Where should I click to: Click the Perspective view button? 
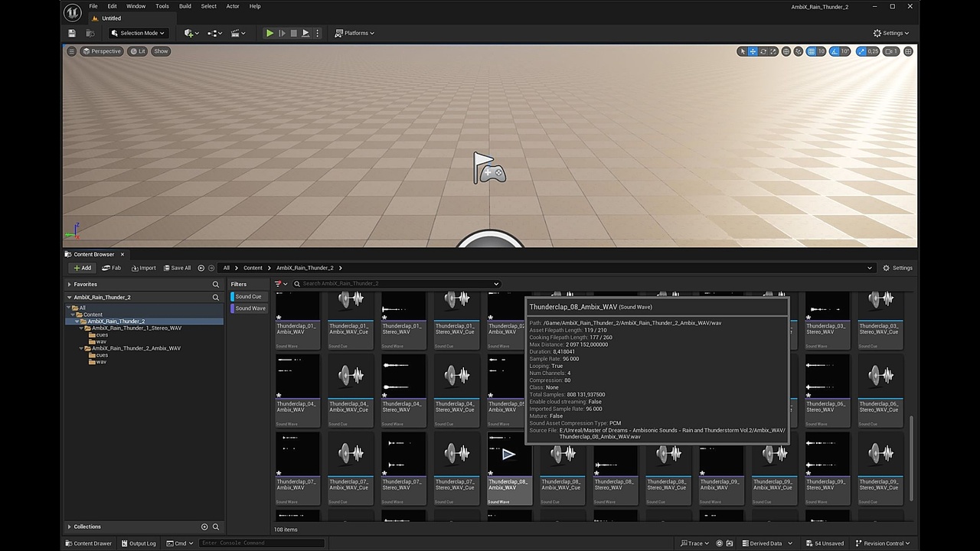click(102, 51)
